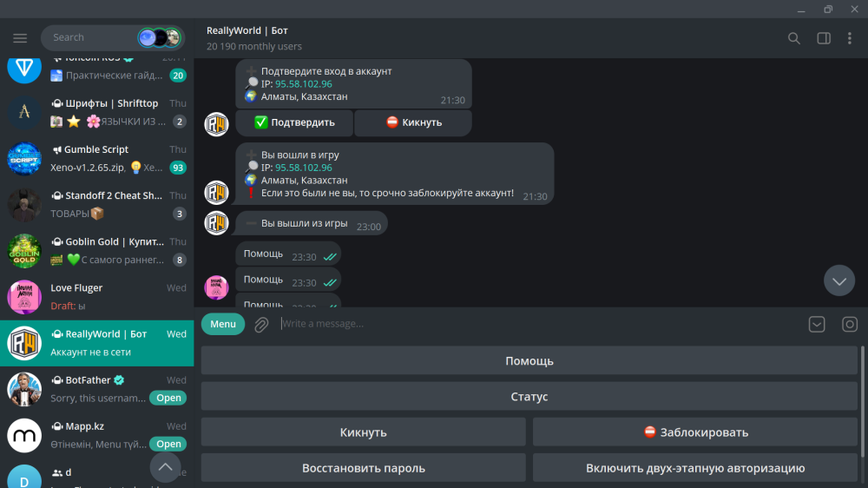Confirm login with Подтвердить inline button

point(294,122)
